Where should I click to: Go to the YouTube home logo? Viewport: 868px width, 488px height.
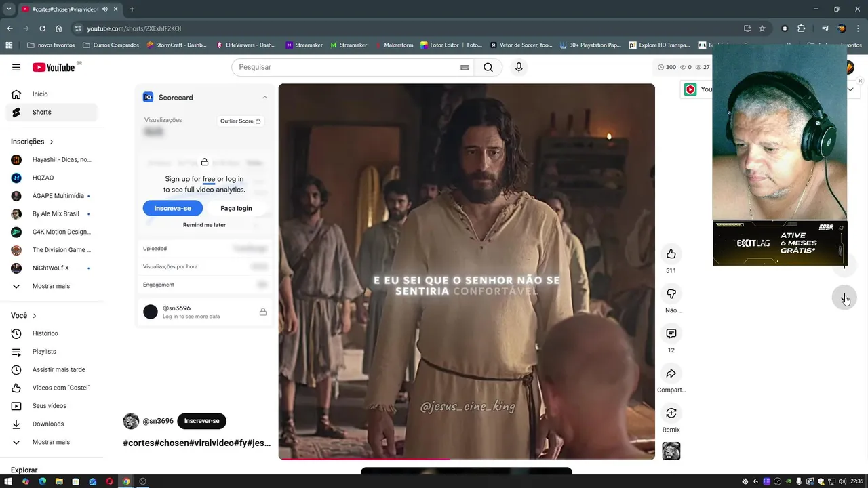click(54, 67)
